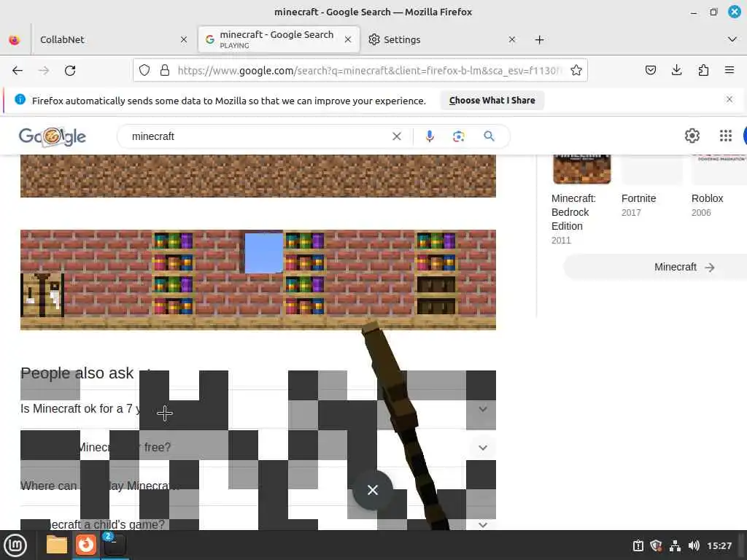This screenshot has height=560, width=747.
Task: Open Files folder in taskbar
Action: coord(57,545)
